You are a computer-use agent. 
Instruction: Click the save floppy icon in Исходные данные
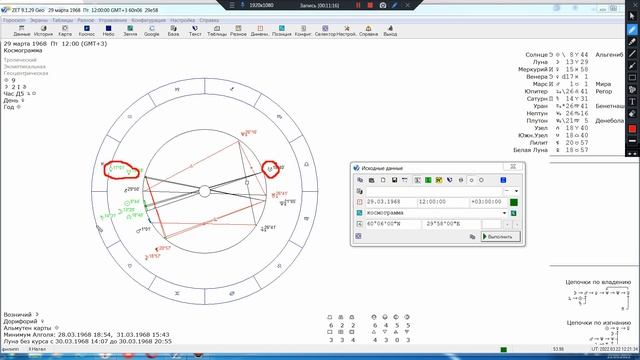point(394,180)
